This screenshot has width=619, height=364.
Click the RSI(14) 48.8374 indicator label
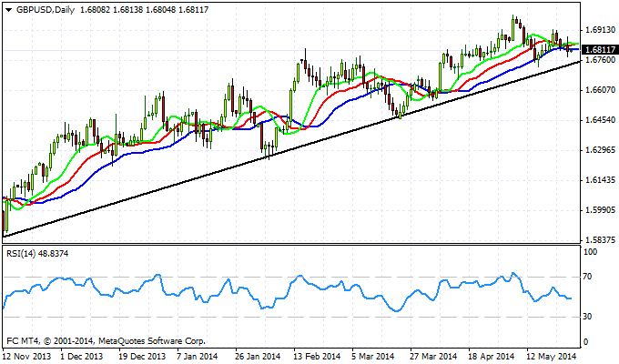coord(37,254)
